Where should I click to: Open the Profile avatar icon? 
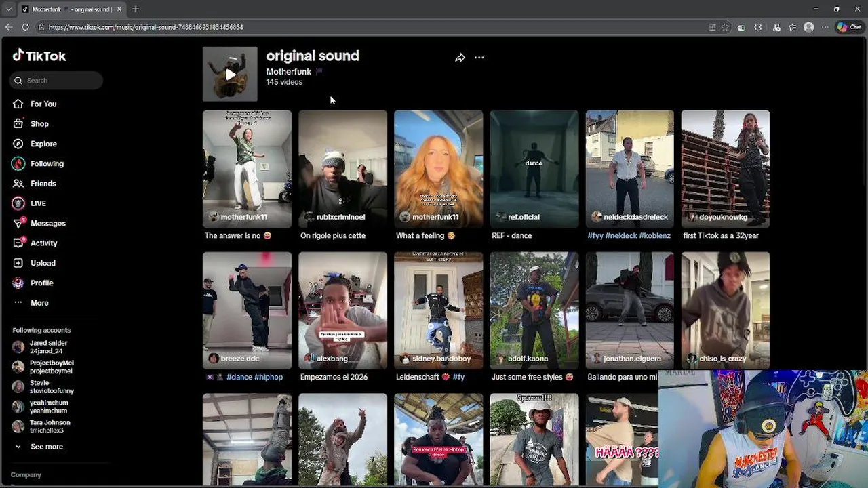click(x=18, y=283)
